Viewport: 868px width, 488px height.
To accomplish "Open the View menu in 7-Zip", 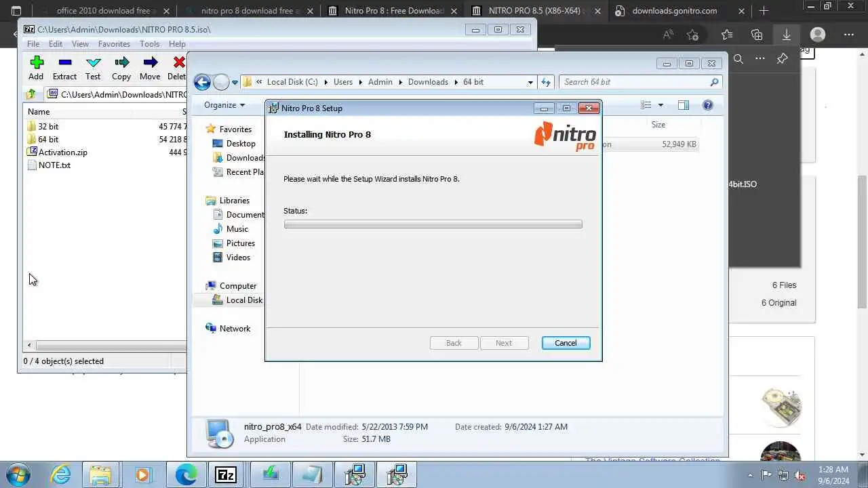I will coord(80,44).
